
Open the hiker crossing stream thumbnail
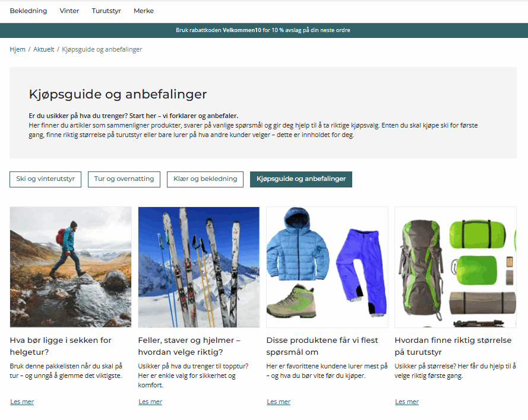tap(71, 267)
